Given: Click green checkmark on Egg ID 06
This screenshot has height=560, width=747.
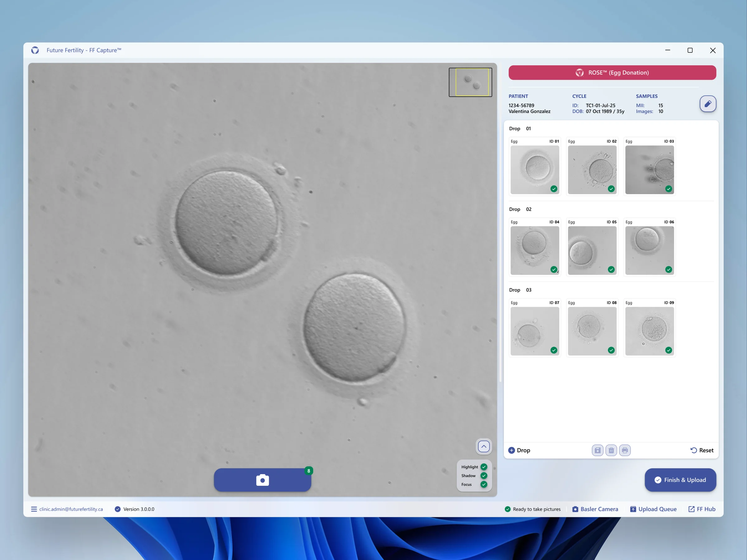Looking at the screenshot, I should point(669,269).
